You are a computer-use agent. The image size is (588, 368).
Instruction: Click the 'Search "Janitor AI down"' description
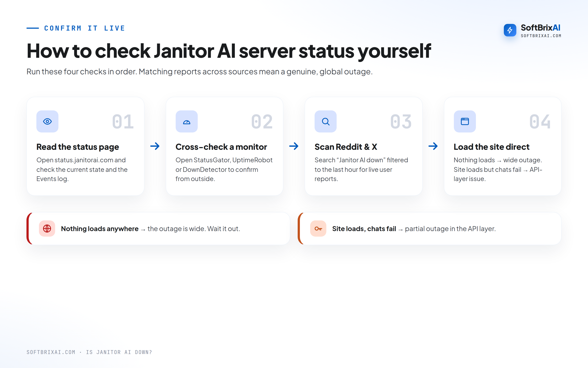[x=361, y=169]
